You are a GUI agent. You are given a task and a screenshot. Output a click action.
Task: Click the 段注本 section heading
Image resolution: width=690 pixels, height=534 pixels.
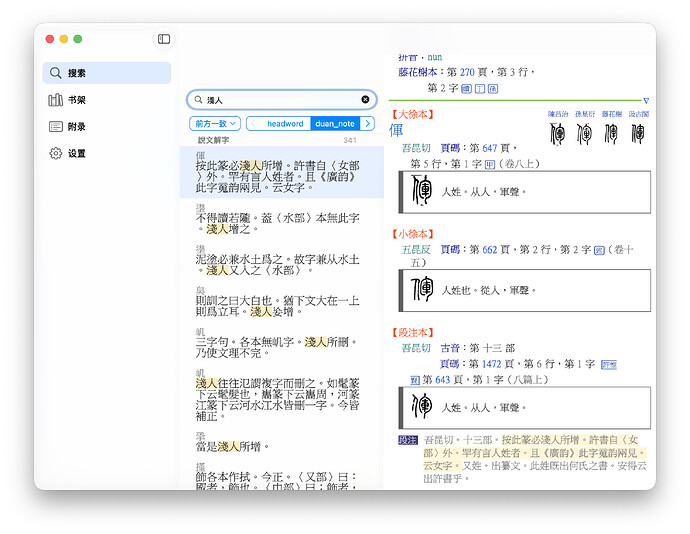(412, 333)
